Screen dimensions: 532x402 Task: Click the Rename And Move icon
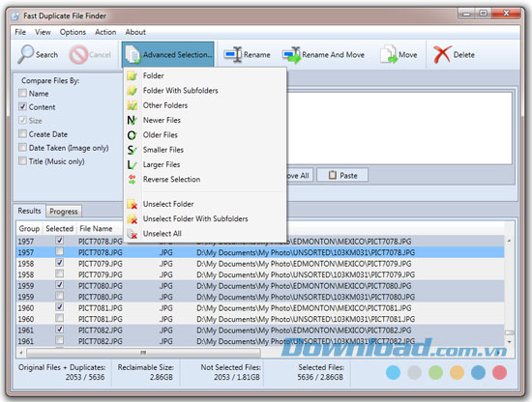click(x=291, y=55)
